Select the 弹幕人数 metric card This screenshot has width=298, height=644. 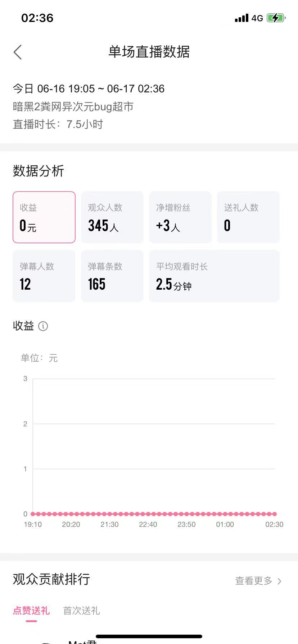point(44,276)
